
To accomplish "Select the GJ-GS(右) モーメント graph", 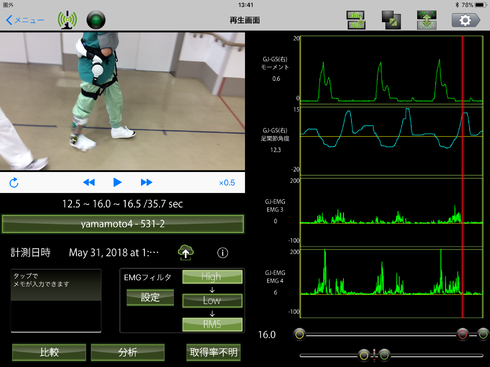I will (x=391, y=70).
